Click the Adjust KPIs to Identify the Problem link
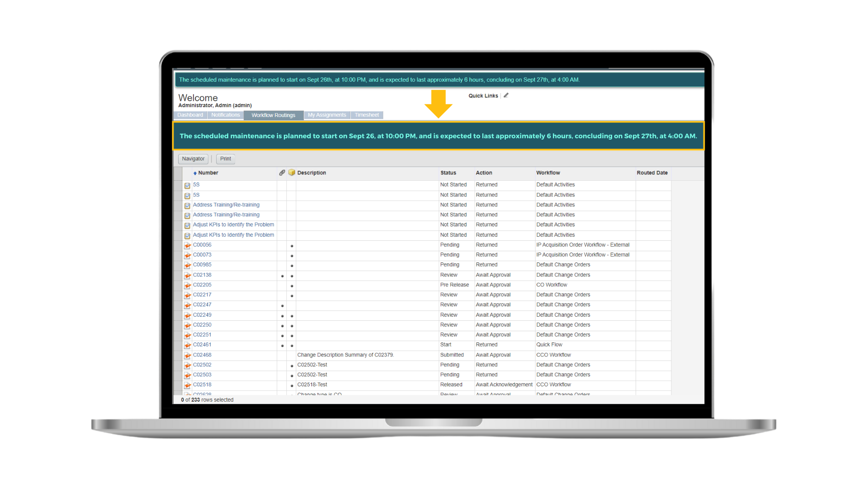 click(234, 224)
